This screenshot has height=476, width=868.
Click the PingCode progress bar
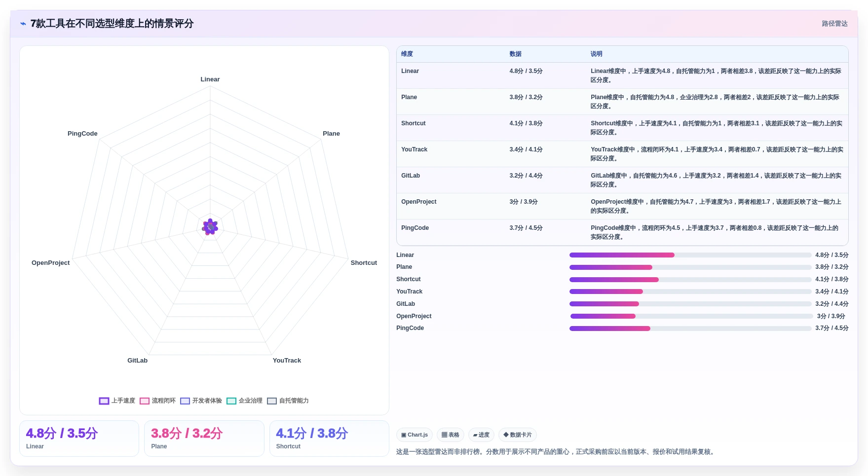690,329
